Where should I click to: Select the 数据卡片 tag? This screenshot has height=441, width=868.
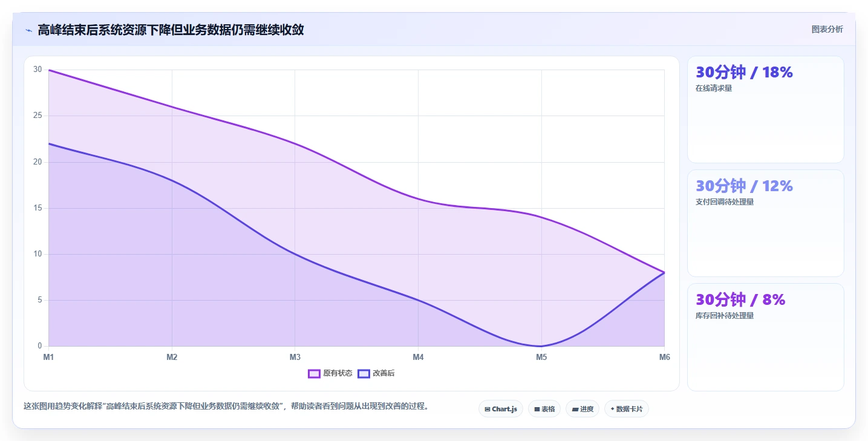(627, 409)
